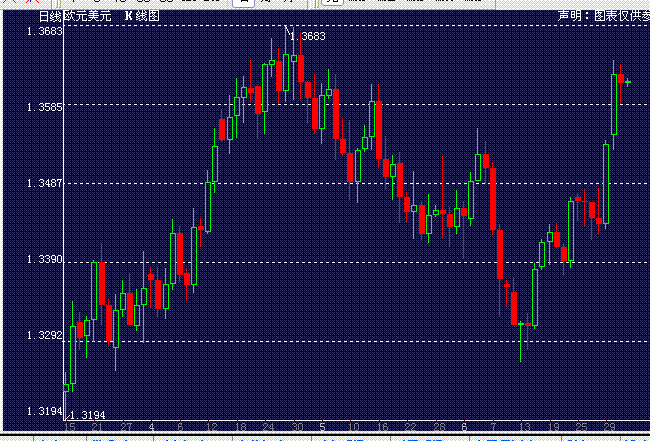Select the 1.3585 y-axis price label
Viewport: 650px width, 441px height.
pos(45,107)
